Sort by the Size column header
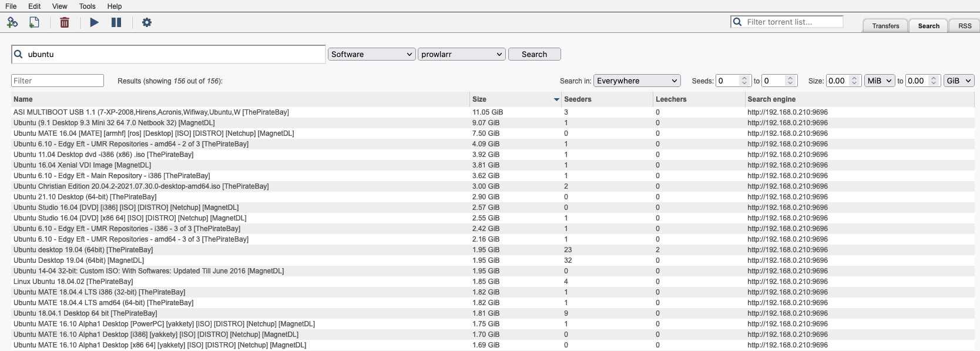The image size is (980, 351). coord(515,99)
